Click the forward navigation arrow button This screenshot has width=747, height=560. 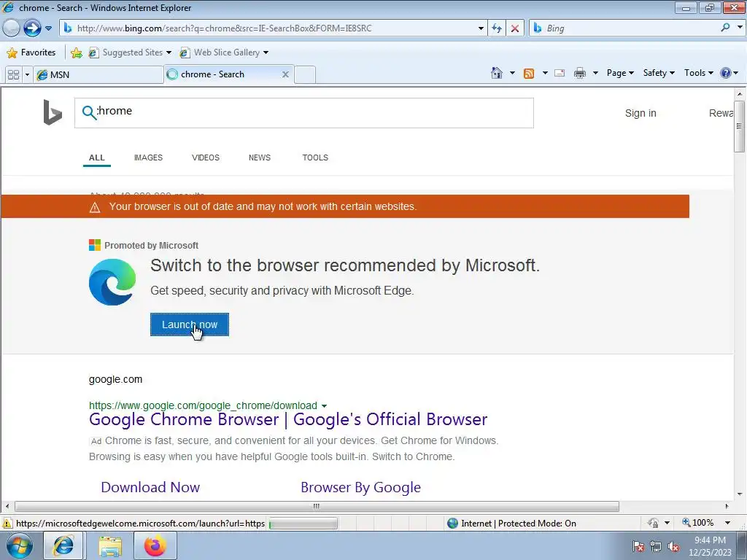point(32,28)
